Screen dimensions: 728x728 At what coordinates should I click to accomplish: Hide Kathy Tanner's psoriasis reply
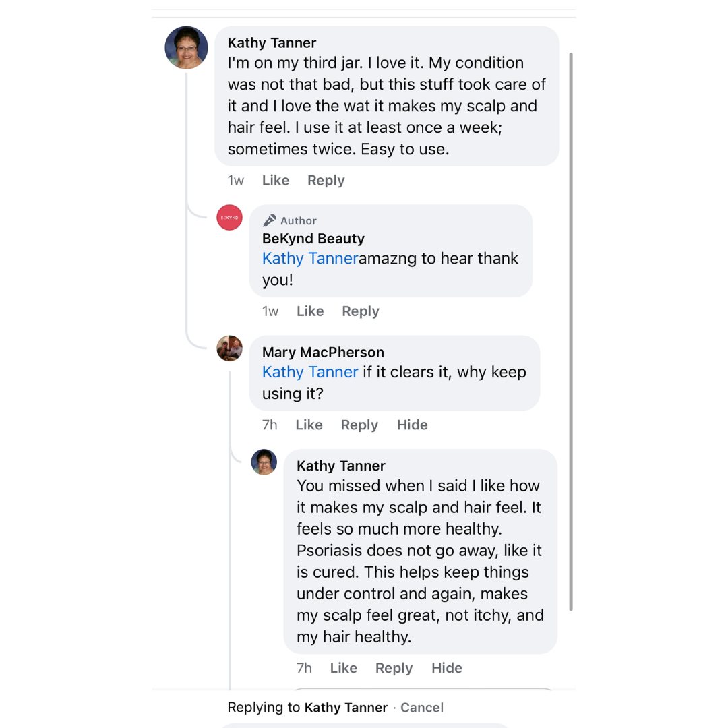point(446,669)
